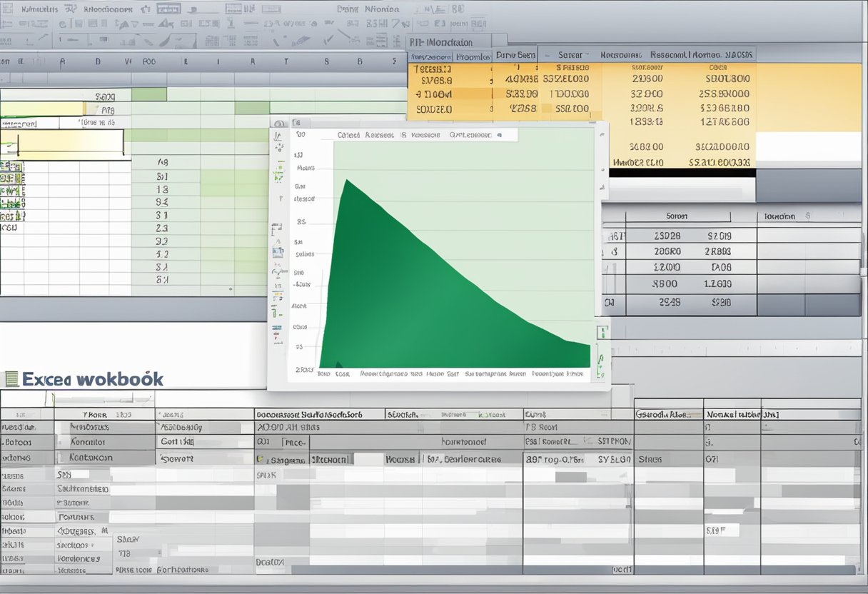
Task: Click the green workbook icon beside "Excea wokbook"
Action: (x=10, y=379)
